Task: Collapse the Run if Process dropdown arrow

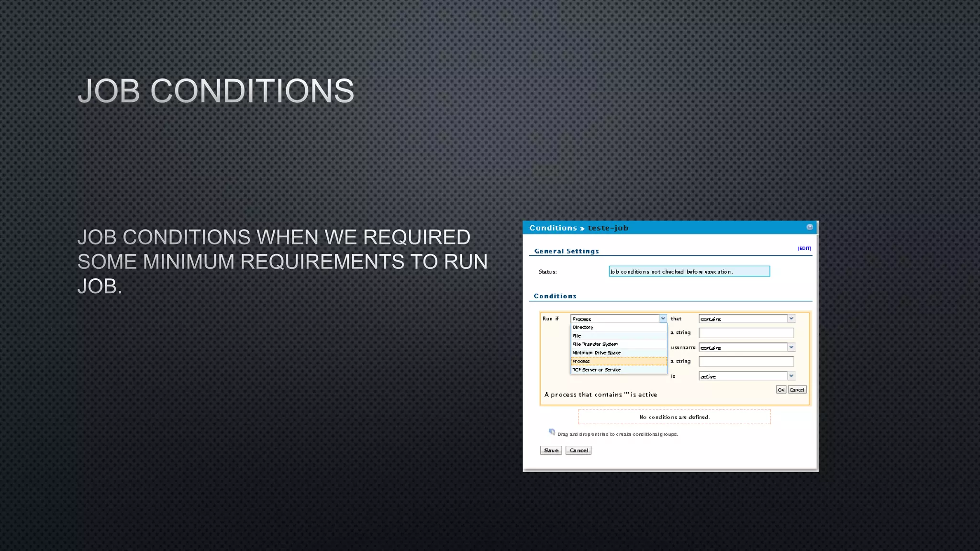Action: pyautogui.click(x=663, y=319)
